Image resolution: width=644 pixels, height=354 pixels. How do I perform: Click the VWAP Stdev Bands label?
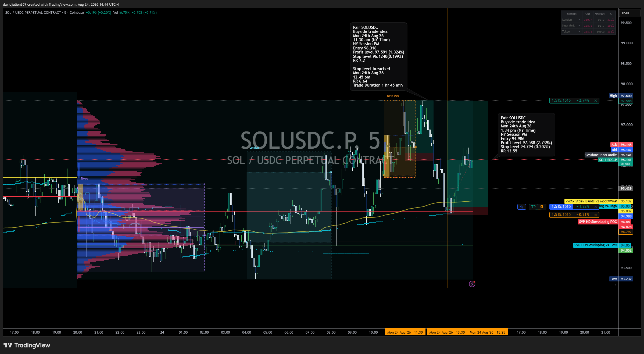pos(591,201)
